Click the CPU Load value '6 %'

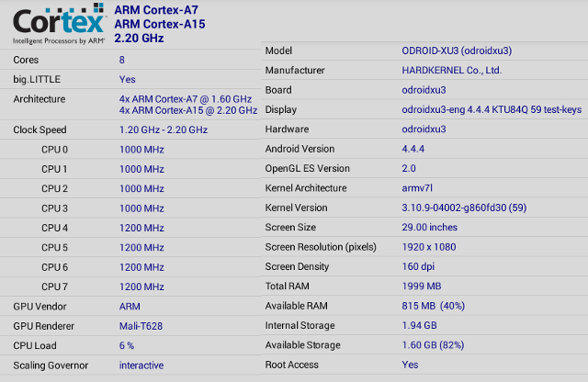(x=127, y=345)
